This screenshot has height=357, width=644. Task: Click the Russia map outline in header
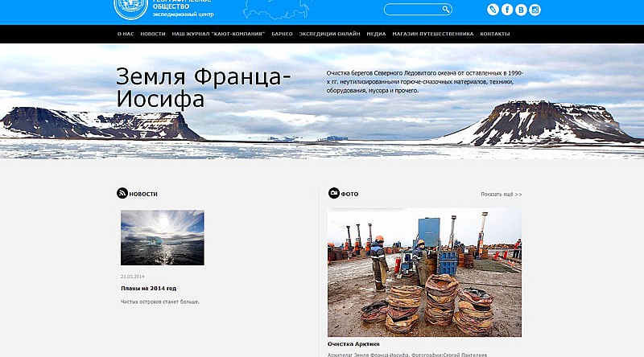[276, 9]
